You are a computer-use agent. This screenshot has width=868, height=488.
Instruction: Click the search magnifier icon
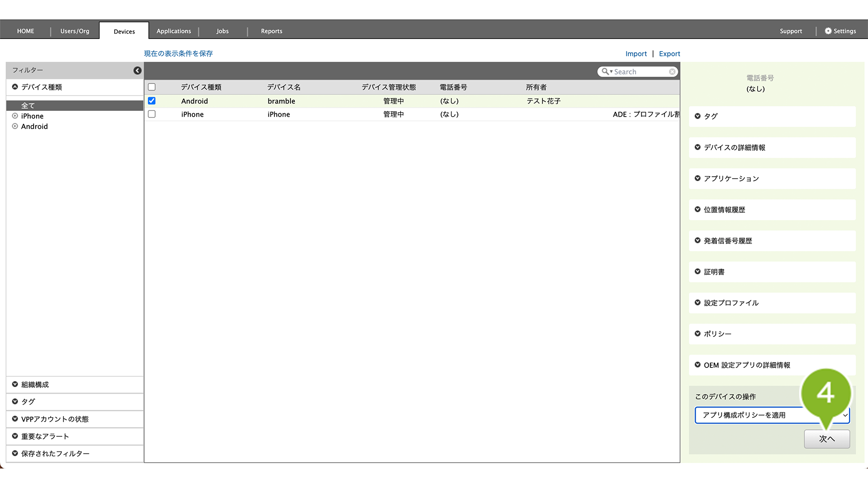pos(605,72)
